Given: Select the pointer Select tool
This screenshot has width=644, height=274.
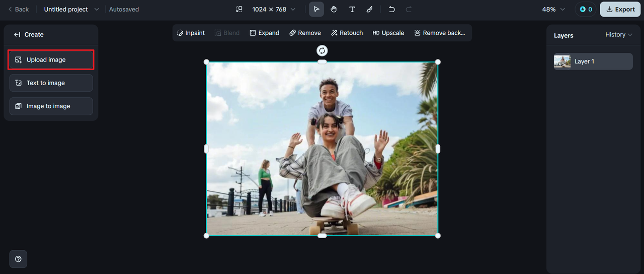Looking at the screenshot, I should point(316,9).
